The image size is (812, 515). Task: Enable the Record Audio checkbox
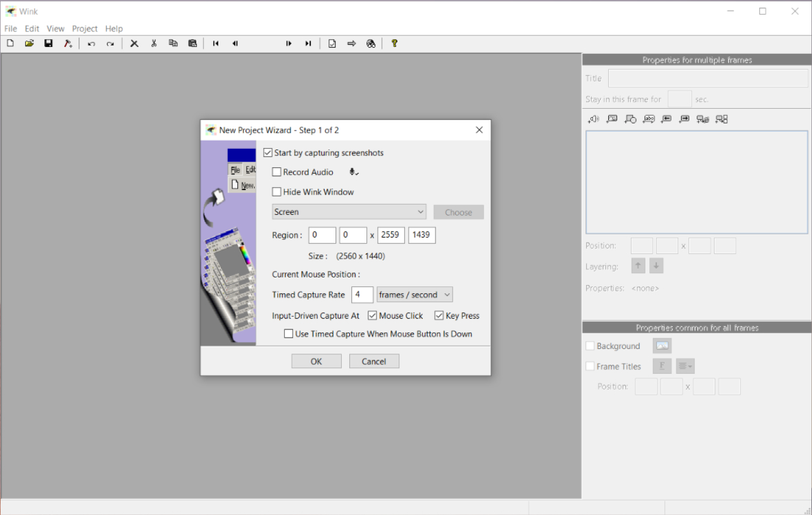point(277,172)
